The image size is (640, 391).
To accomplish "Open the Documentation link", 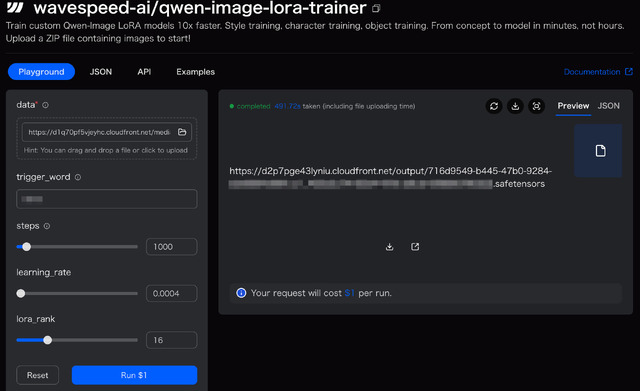I will [592, 72].
